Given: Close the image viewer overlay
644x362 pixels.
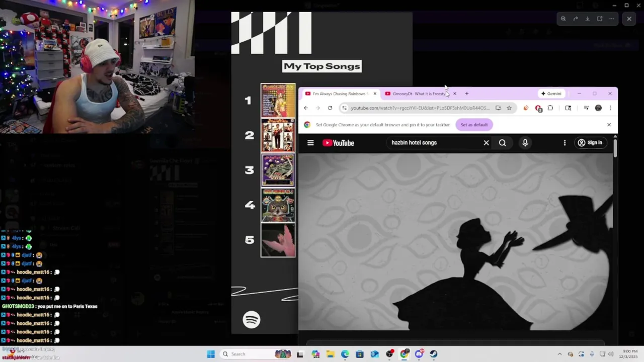Looking at the screenshot, I should [629, 19].
